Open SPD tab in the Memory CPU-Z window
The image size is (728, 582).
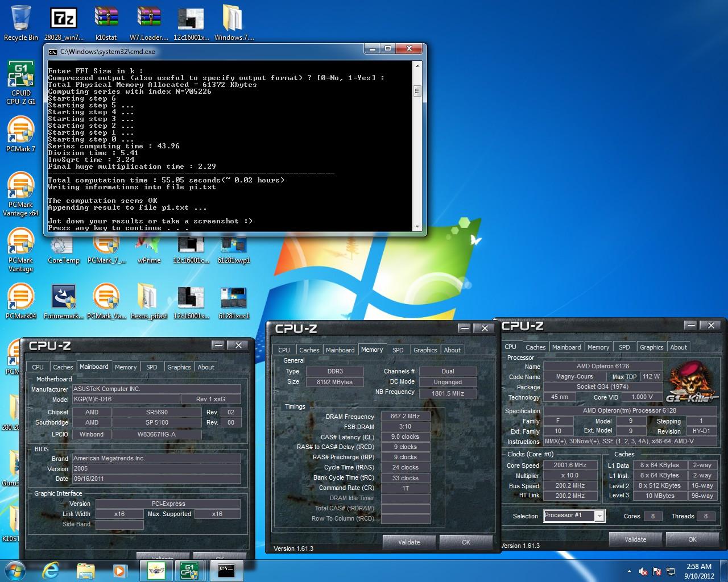click(x=398, y=350)
